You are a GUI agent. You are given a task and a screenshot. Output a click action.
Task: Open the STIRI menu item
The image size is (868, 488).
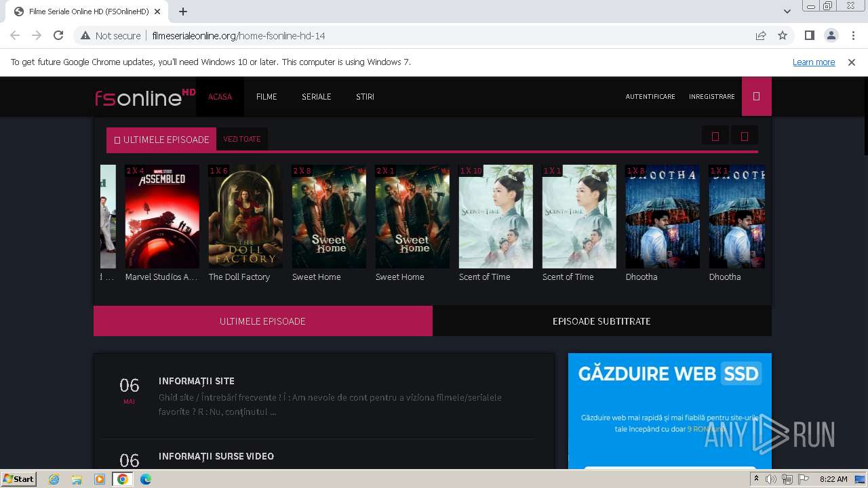[x=365, y=97]
